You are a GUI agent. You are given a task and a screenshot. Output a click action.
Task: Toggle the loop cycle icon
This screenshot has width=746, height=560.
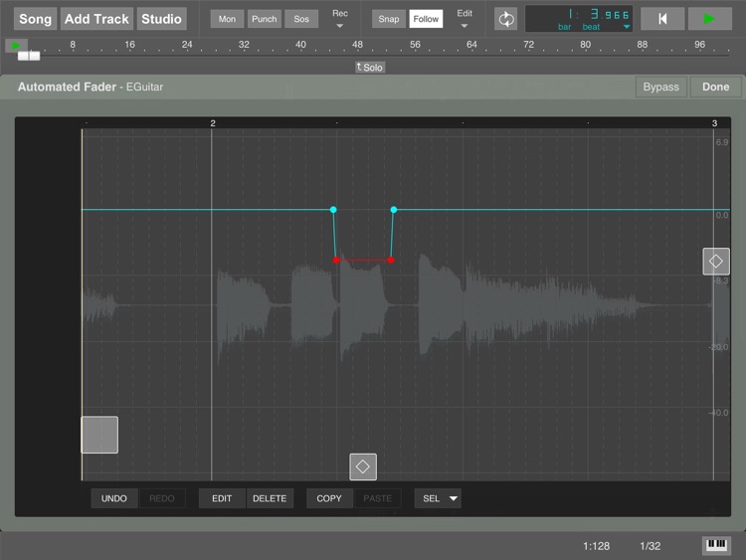[505, 19]
